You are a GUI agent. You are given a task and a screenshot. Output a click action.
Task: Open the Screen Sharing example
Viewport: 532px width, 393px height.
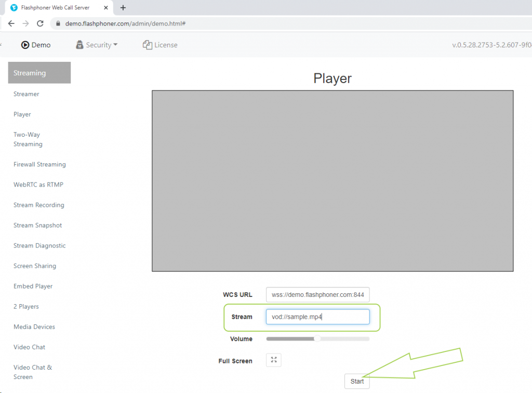[x=35, y=266]
